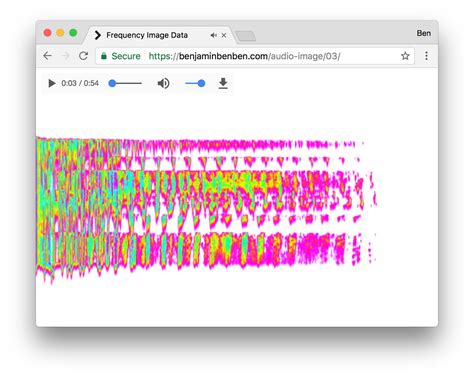The image size is (474, 378).
Task: Click the benjaminbenben.com address bar
Action: coord(255,56)
